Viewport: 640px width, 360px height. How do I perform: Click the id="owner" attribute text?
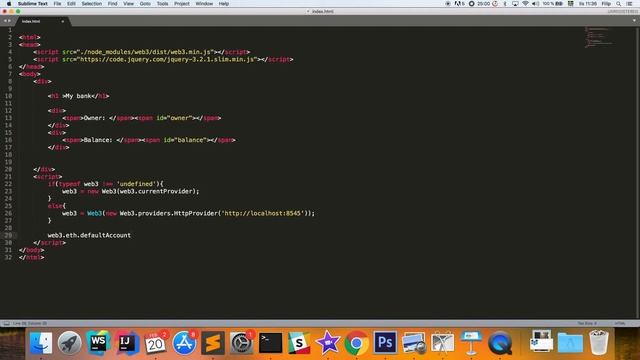[175, 118]
